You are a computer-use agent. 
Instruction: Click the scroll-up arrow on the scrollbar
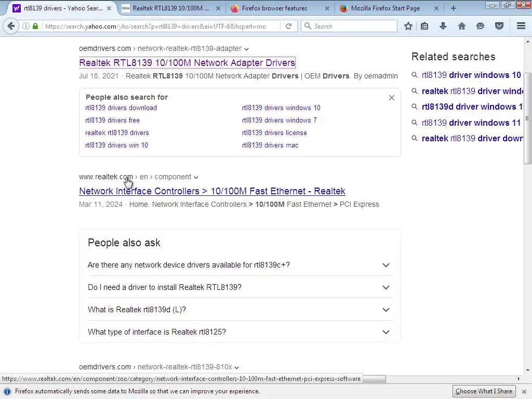527,42
